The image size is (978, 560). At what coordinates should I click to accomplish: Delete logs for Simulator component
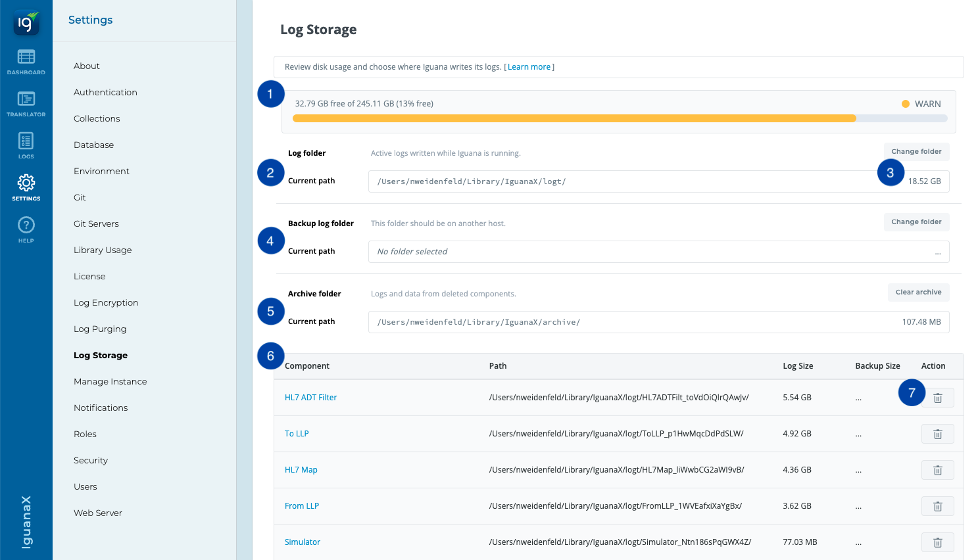(937, 542)
